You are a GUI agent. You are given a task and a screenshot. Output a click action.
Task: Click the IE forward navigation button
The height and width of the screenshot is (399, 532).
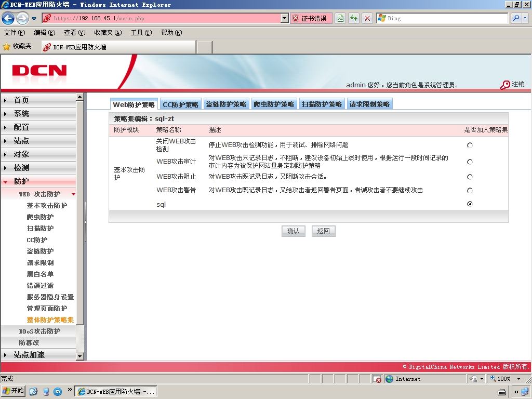tap(22, 18)
